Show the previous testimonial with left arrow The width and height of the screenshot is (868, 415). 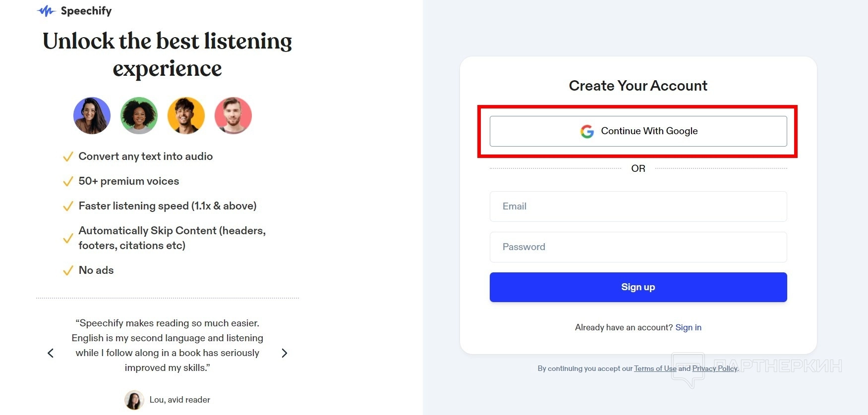51,353
